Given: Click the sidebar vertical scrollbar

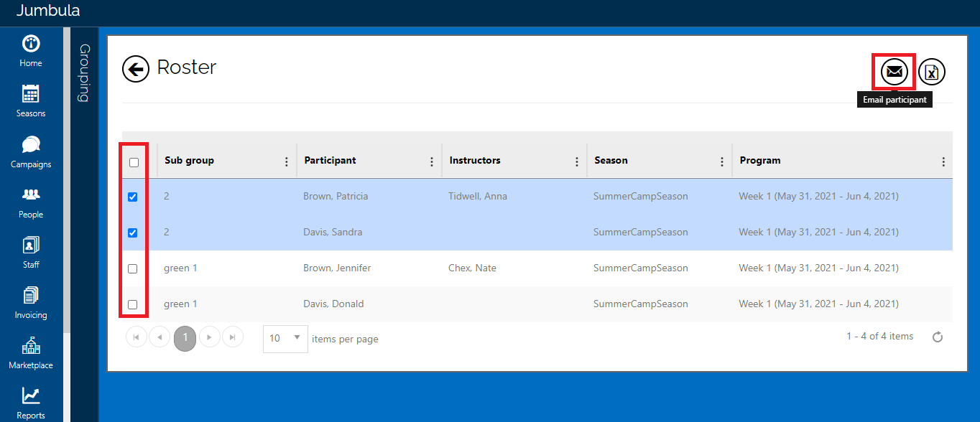Looking at the screenshot, I should tap(66, 179).
